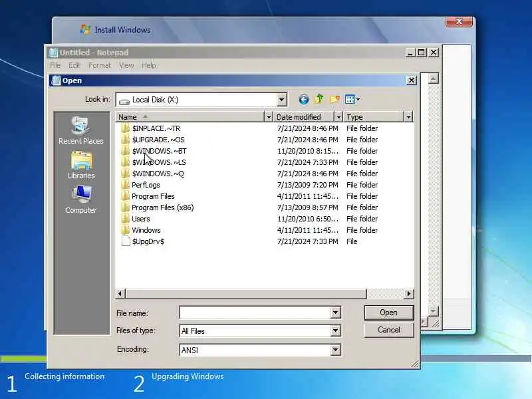Screen dimensions: 532x399
Task: Click the Install Windows logo icon
Action: [85, 29]
